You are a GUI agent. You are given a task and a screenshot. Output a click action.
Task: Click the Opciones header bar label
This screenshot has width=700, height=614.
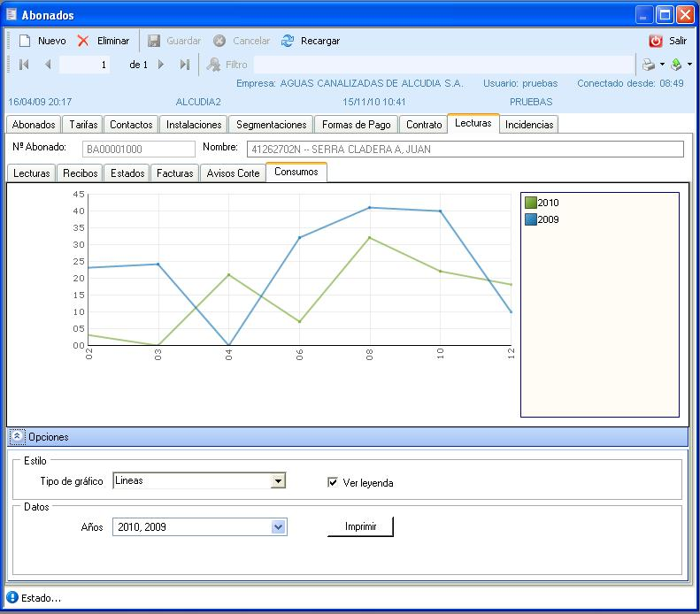[49, 437]
